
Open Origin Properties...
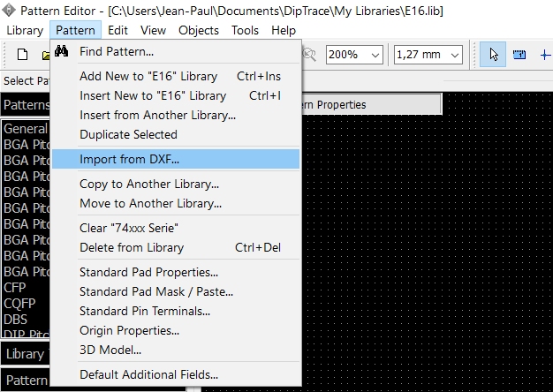point(176,330)
